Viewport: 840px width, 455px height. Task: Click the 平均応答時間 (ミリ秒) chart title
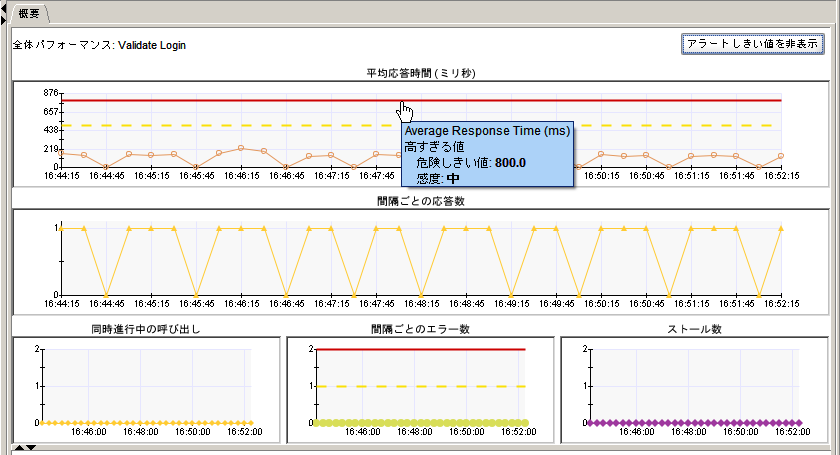click(419, 73)
